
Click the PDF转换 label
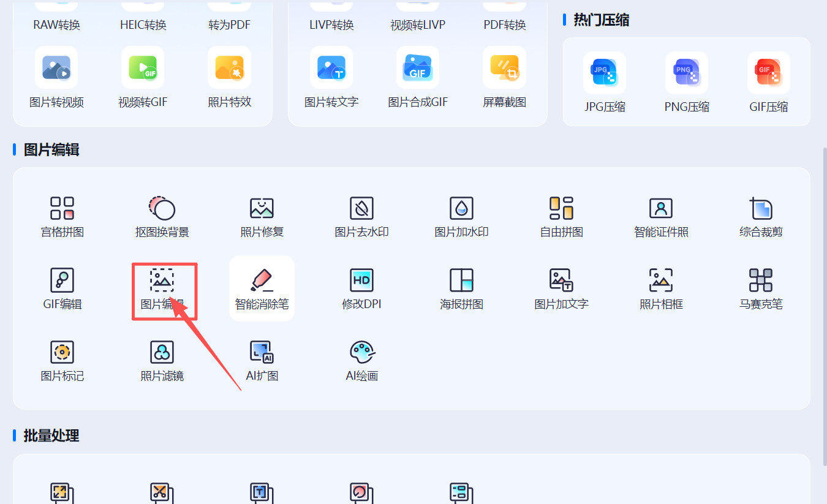tap(504, 25)
